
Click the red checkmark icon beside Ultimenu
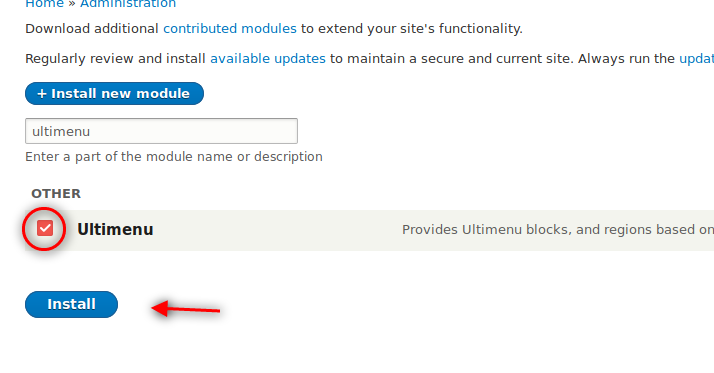[45, 228]
